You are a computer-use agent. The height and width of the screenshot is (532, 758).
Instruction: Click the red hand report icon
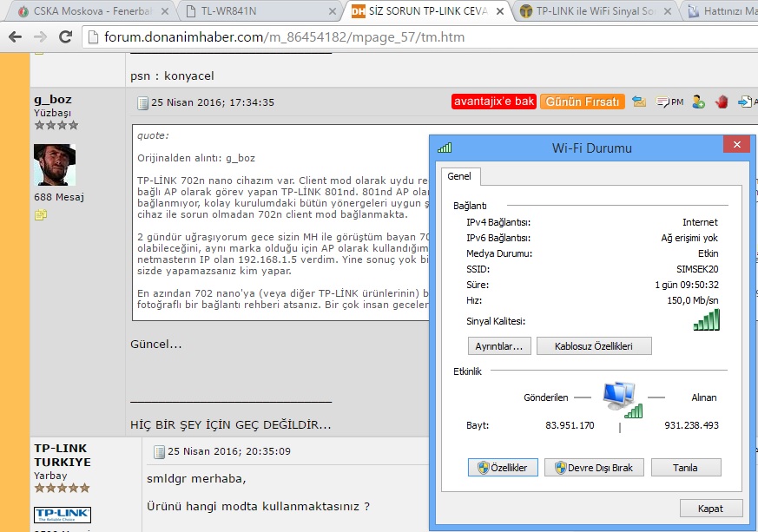tap(722, 102)
